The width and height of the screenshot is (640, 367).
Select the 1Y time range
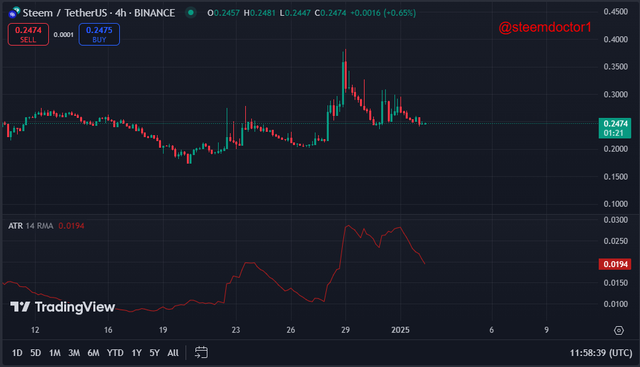coord(136,353)
